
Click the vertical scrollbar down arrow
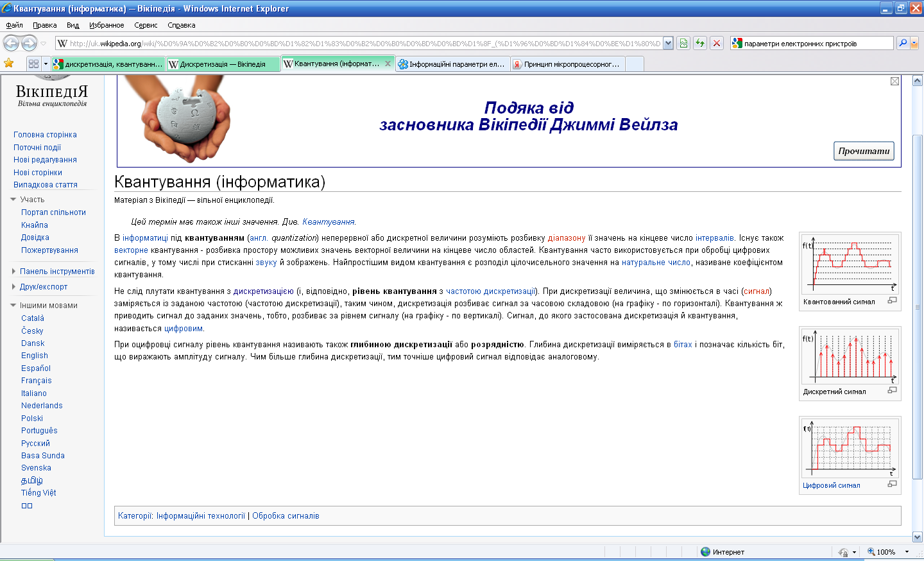point(917,537)
